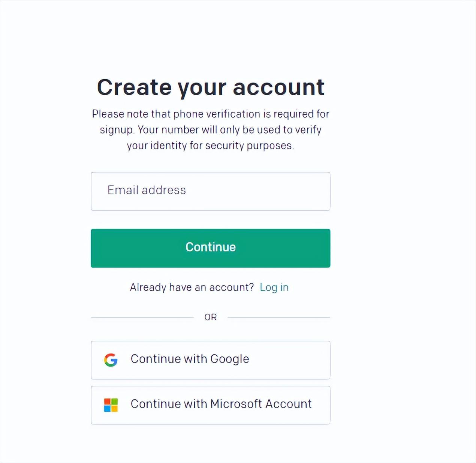Click the word signup in the notice
Viewport: 476px width, 463px height.
(x=117, y=130)
